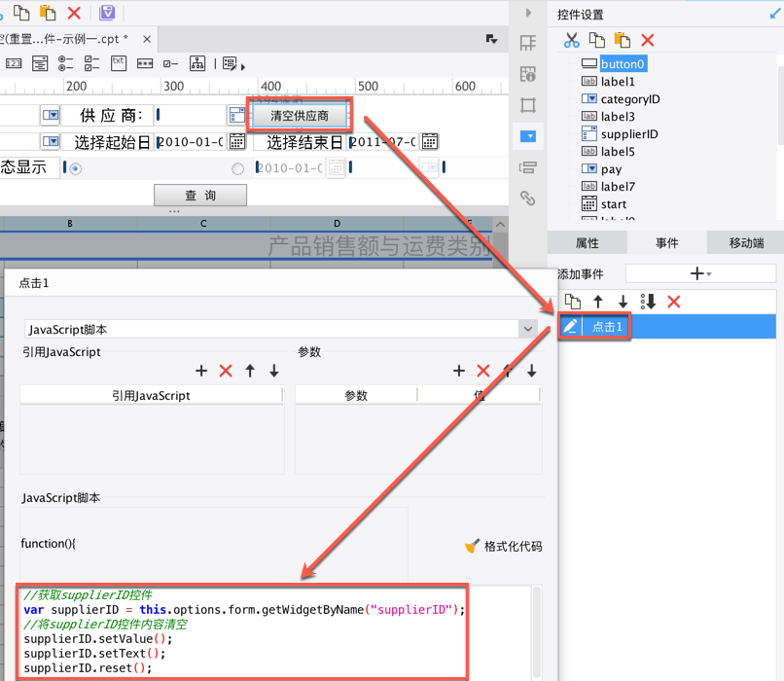Select the number (123) widget tool

coord(14,63)
